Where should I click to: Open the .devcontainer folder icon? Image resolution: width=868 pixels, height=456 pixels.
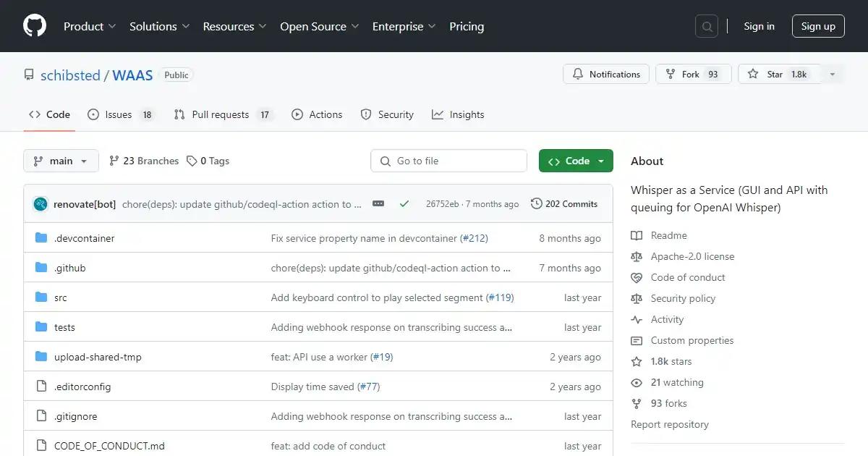pos(41,238)
